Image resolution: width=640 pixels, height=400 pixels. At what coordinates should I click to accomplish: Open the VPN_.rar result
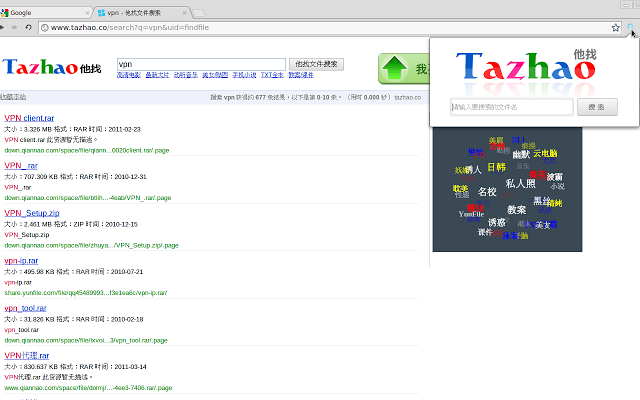[21, 165]
